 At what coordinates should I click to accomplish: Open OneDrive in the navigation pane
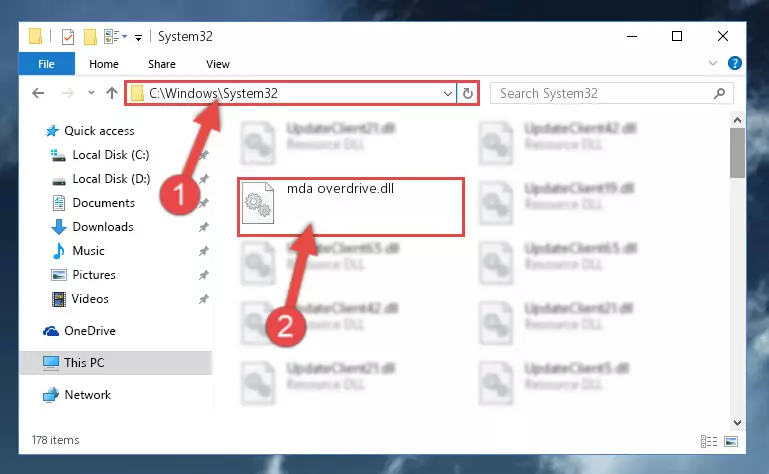tap(90, 331)
